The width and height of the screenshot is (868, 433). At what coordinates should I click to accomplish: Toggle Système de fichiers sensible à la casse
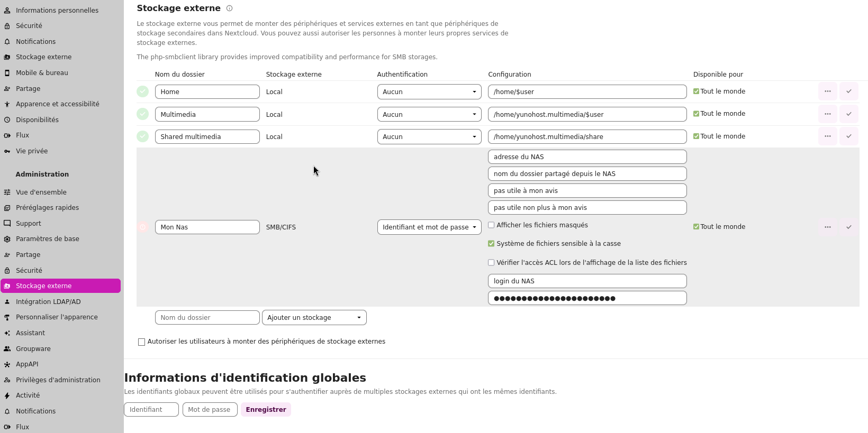491,244
